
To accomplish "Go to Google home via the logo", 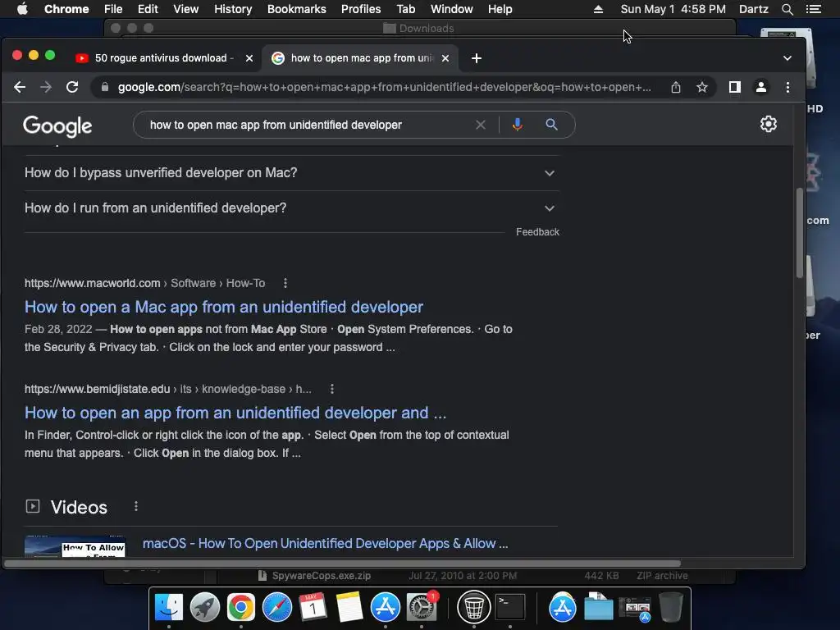I will coord(57,126).
